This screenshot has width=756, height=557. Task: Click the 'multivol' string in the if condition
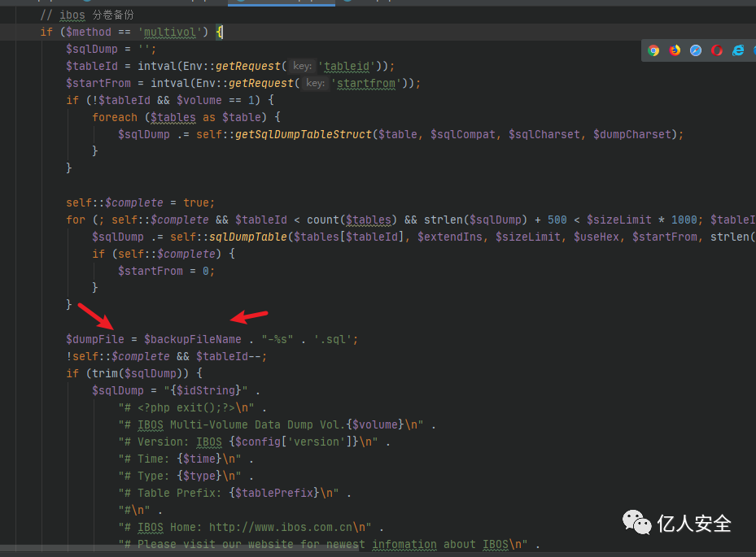coord(170,33)
